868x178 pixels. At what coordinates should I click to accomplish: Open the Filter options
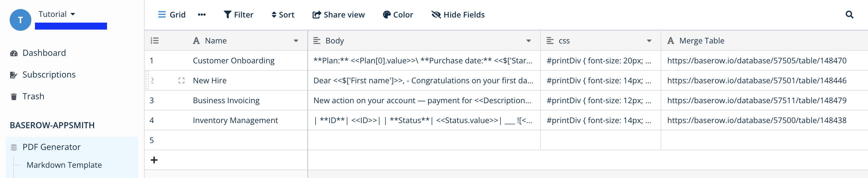(x=239, y=14)
